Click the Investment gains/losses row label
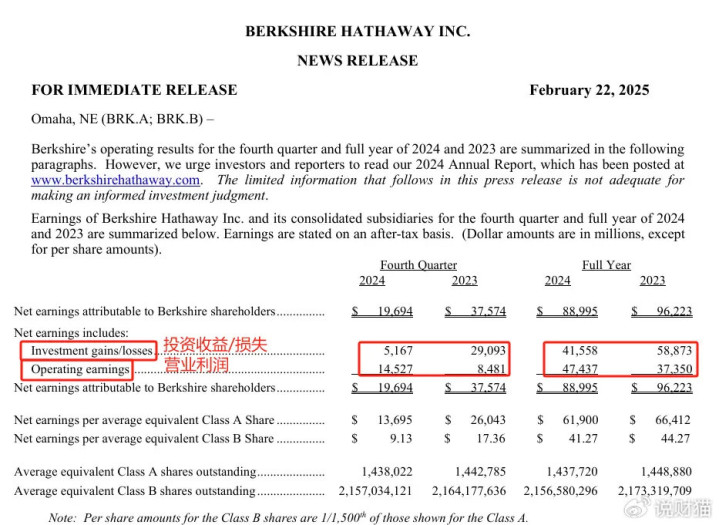The image size is (719, 525). [92, 351]
